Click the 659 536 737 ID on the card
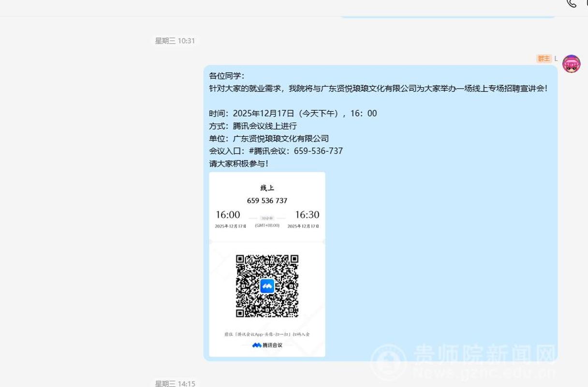 [x=267, y=200]
